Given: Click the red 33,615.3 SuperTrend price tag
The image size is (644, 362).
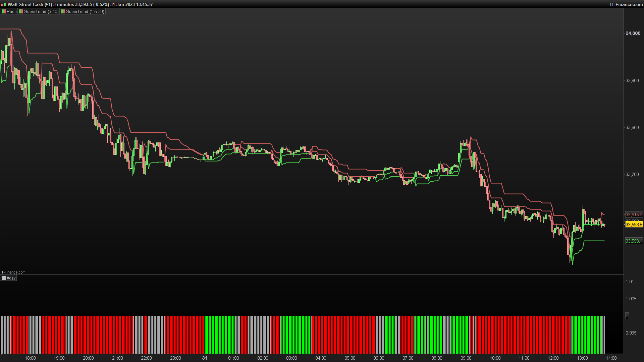Looking at the screenshot, I should (634, 215).
